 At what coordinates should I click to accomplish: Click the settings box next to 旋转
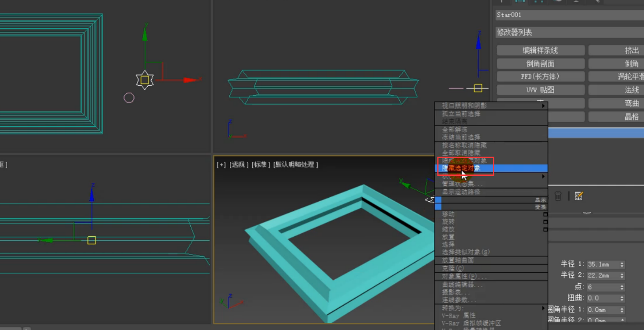[546, 222]
